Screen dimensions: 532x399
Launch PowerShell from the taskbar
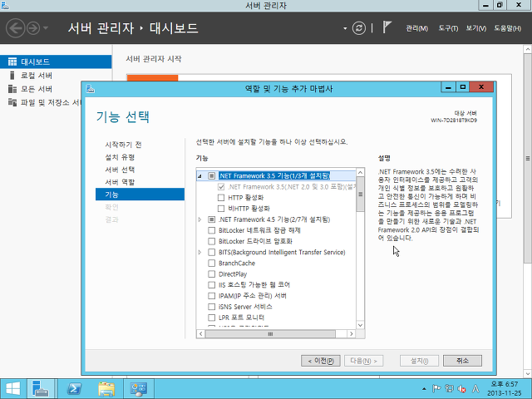[x=74, y=389]
